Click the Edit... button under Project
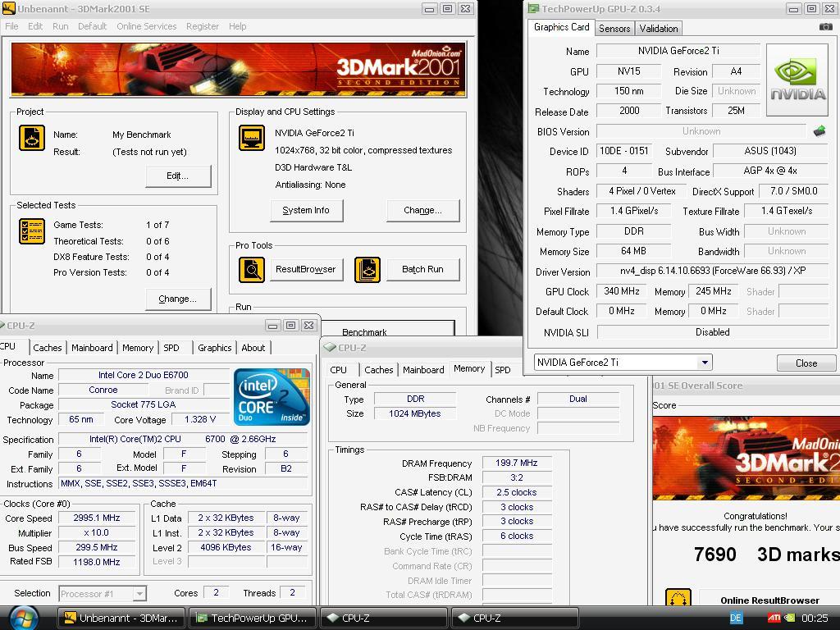840x630 pixels. (178, 176)
